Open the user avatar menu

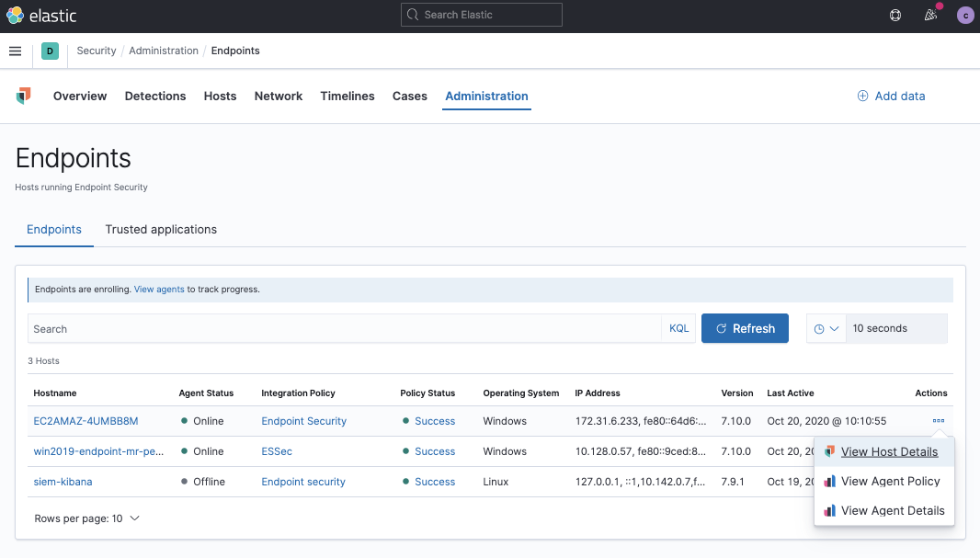(964, 15)
